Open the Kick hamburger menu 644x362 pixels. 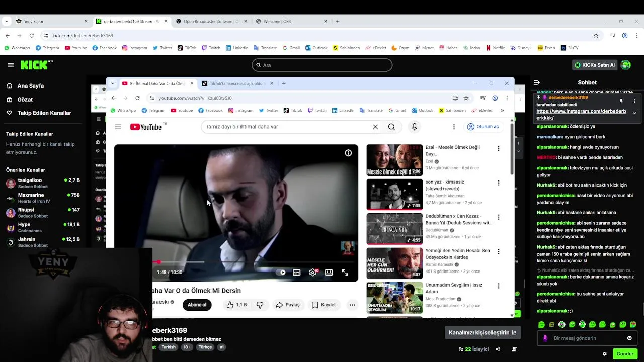11,65
